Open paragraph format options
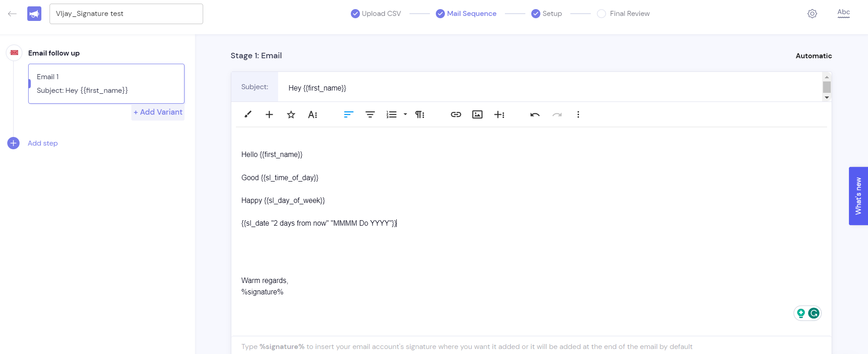The height and width of the screenshot is (354, 868). pyautogui.click(x=420, y=115)
